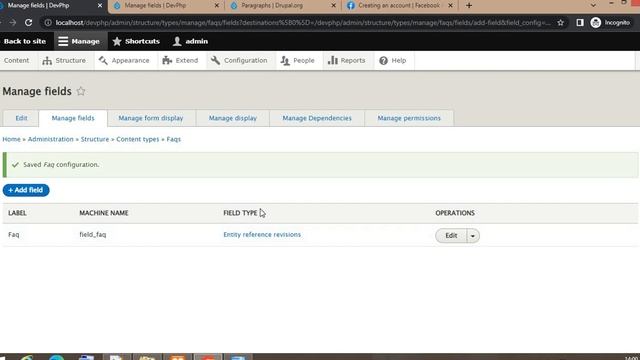Open the Help menu

393,60
